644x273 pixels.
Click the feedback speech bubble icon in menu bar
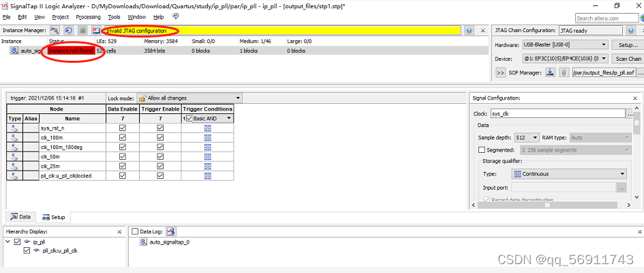175,16
